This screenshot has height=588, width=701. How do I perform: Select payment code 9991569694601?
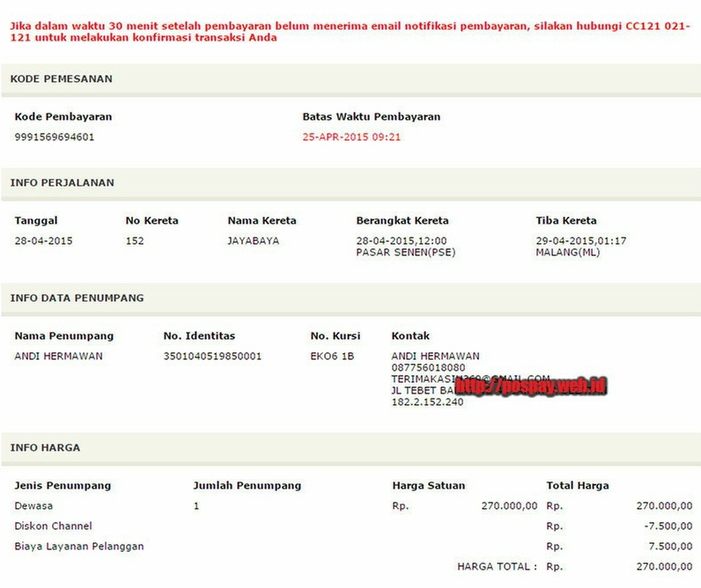point(55,137)
